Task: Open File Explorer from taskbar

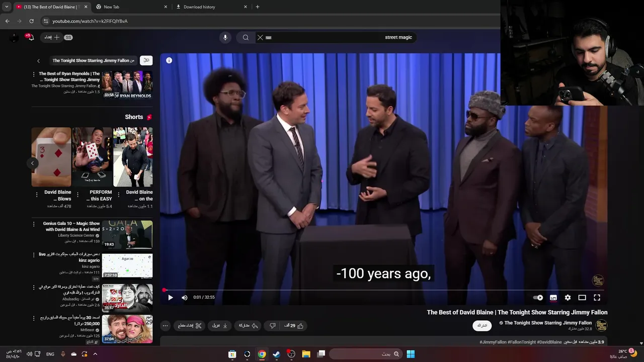Action: (x=306, y=354)
